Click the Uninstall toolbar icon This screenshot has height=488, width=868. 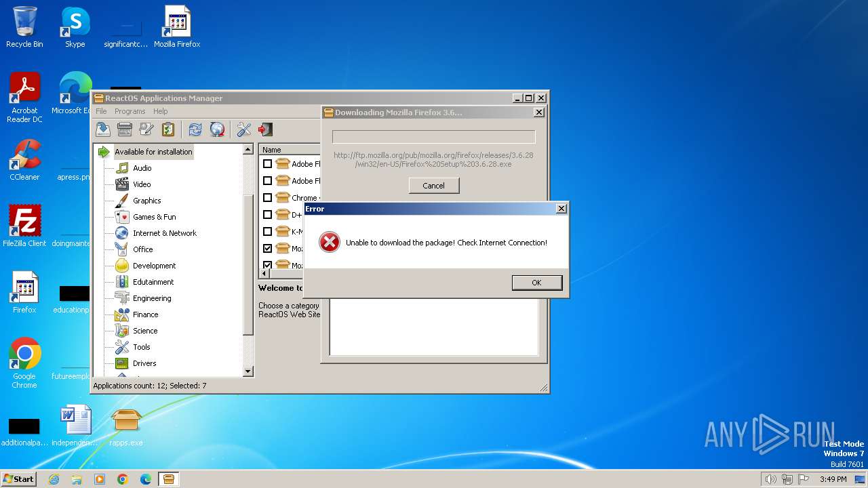(125, 129)
